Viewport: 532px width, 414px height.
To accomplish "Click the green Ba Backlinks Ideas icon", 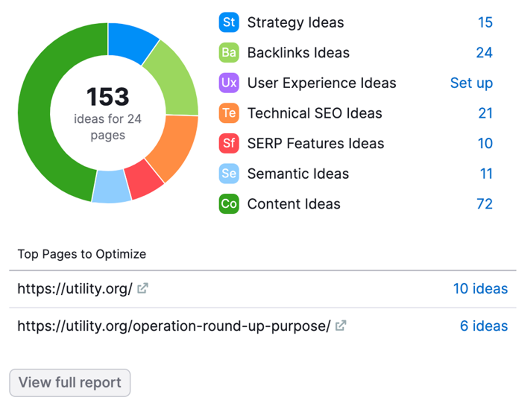I will tap(229, 53).
